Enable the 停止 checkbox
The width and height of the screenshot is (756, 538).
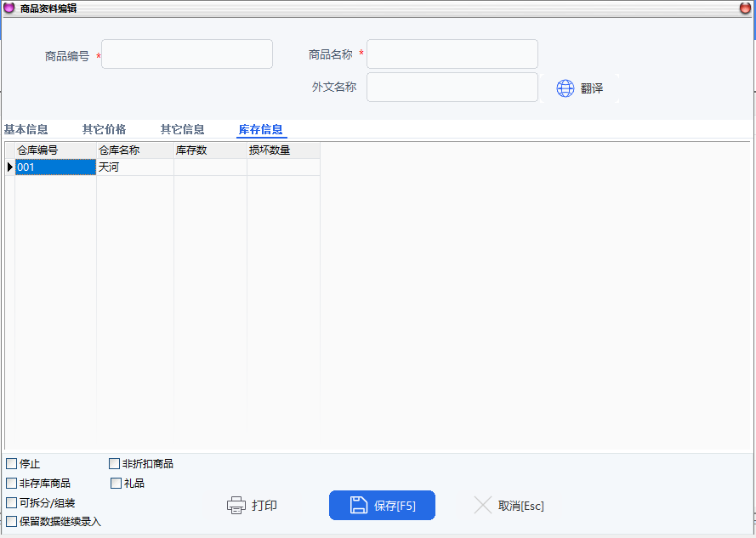click(12, 464)
